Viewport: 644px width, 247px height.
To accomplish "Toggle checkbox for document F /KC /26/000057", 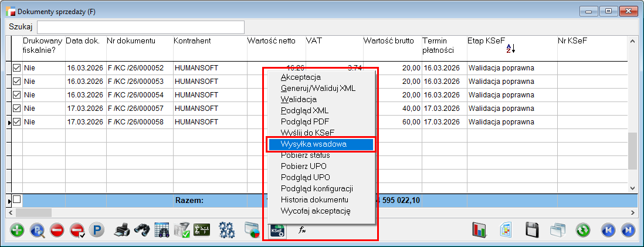I will (17, 109).
